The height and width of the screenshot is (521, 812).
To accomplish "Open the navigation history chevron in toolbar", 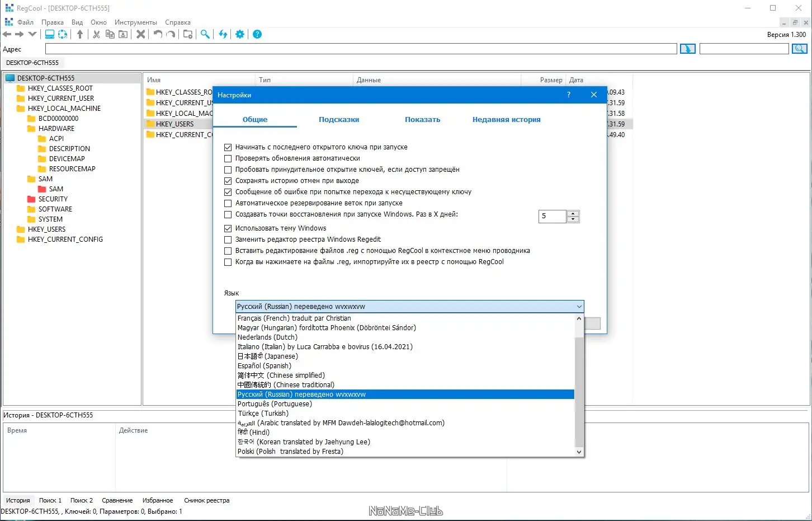I will tap(32, 34).
